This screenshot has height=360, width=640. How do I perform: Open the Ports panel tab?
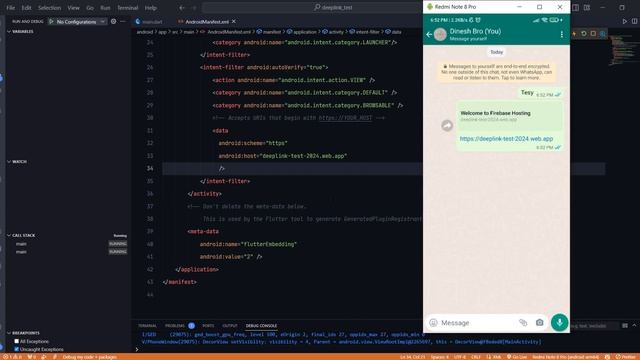click(208, 326)
